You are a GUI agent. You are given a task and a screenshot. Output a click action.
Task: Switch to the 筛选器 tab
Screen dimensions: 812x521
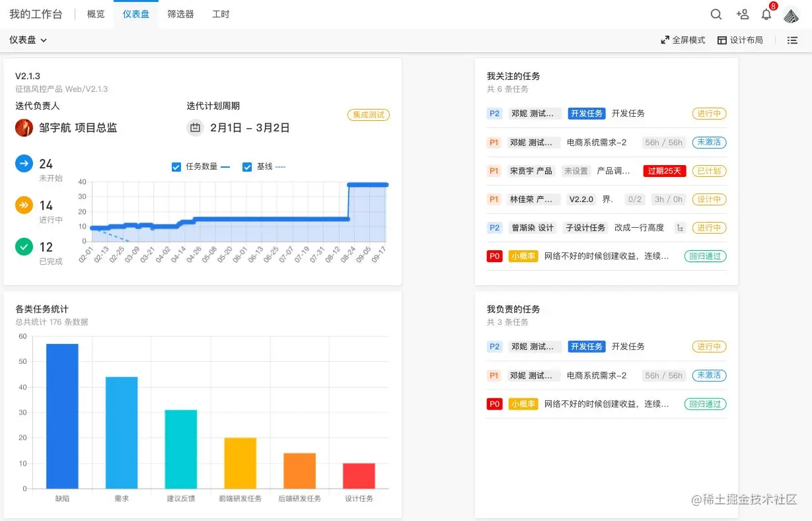pyautogui.click(x=180, y=15)
